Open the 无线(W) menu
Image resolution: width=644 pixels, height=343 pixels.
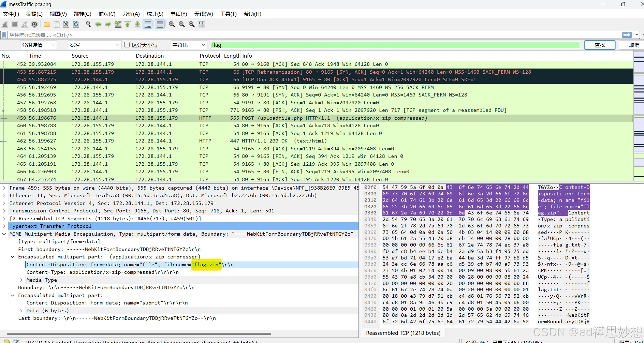coord(203,14)
